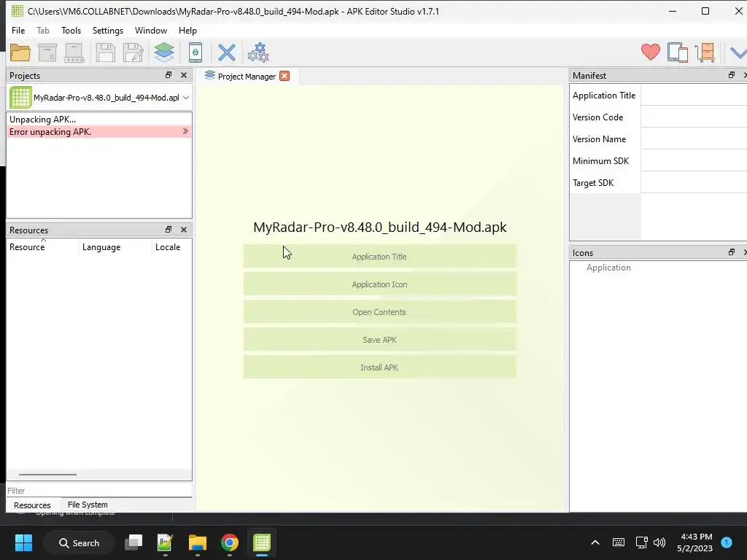Click the Version Code value field

tap(694, 117)
